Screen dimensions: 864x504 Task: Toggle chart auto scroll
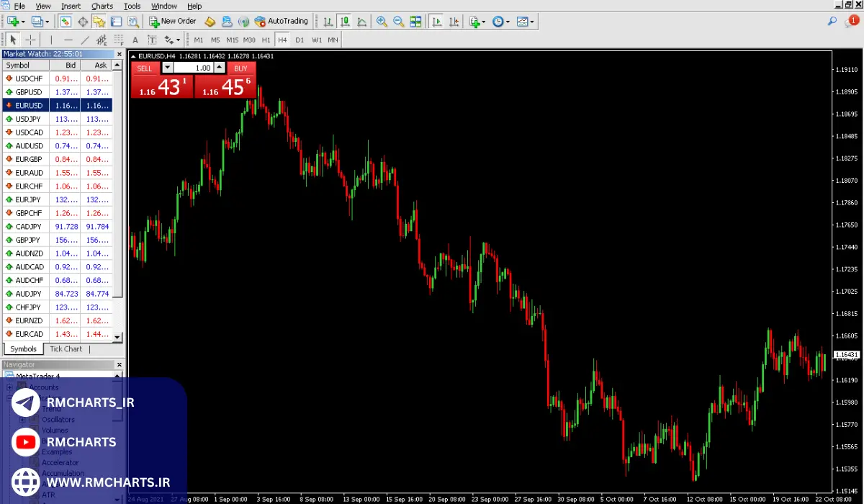[436, 22]
